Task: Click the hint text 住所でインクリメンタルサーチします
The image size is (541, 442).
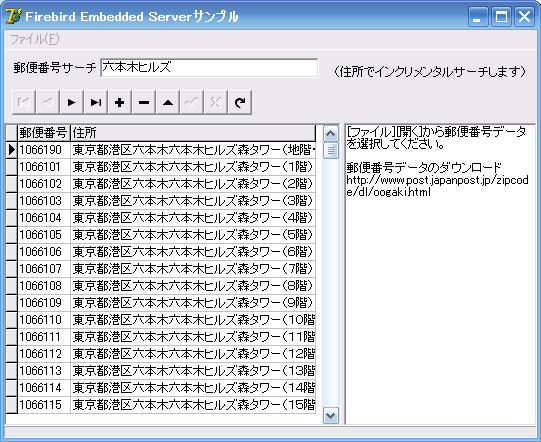Action: tap(430, 71)
